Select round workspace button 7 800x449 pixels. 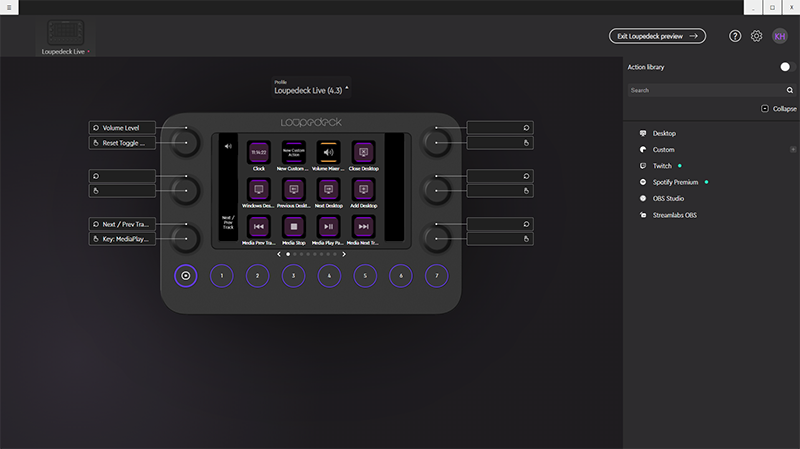click(x=436, y=275)
